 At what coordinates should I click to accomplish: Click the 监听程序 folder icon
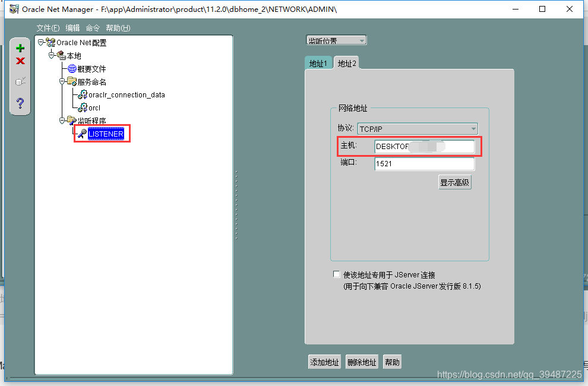click(72, 121)
